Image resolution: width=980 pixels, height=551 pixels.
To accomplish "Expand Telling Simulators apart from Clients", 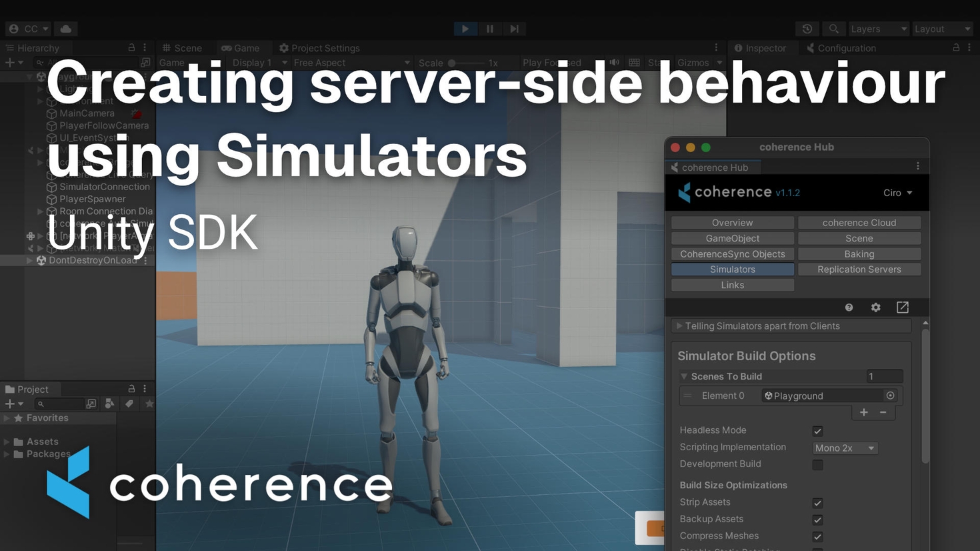I will click(x=679, y=326).
